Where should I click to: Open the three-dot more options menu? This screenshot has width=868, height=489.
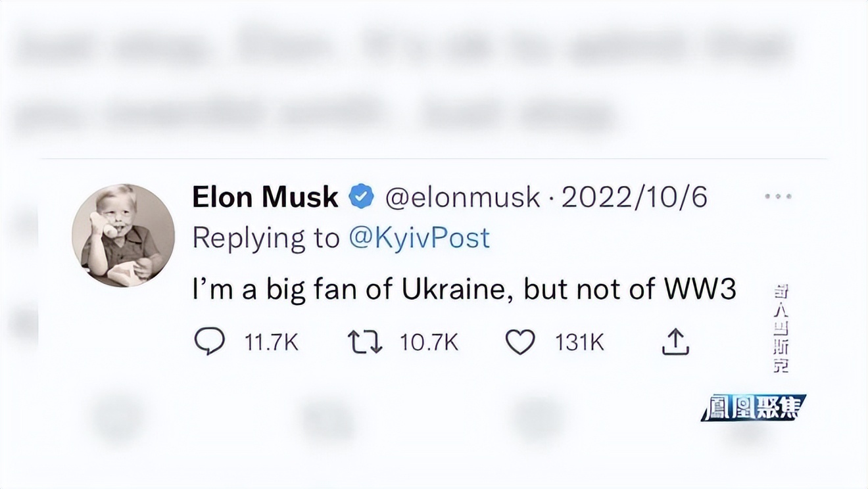point(779,197)
